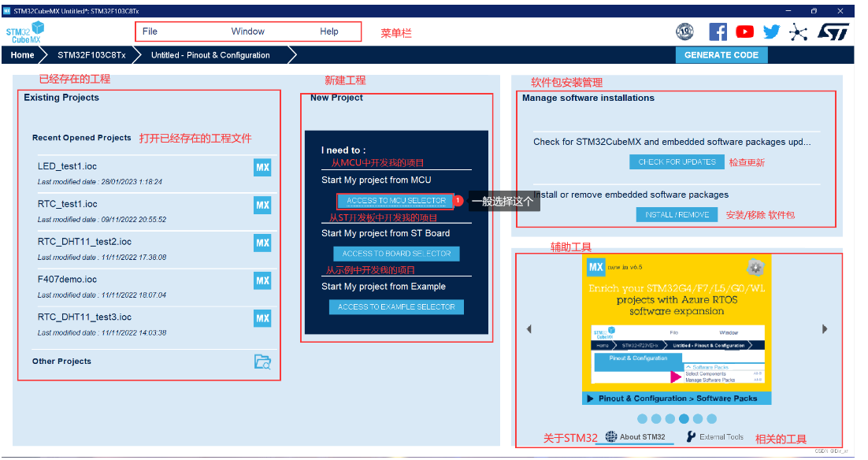Image resolution: width=868 pixels, height=460 pixels.
Task: Click the gear icon on the banner
Action: 755,267
